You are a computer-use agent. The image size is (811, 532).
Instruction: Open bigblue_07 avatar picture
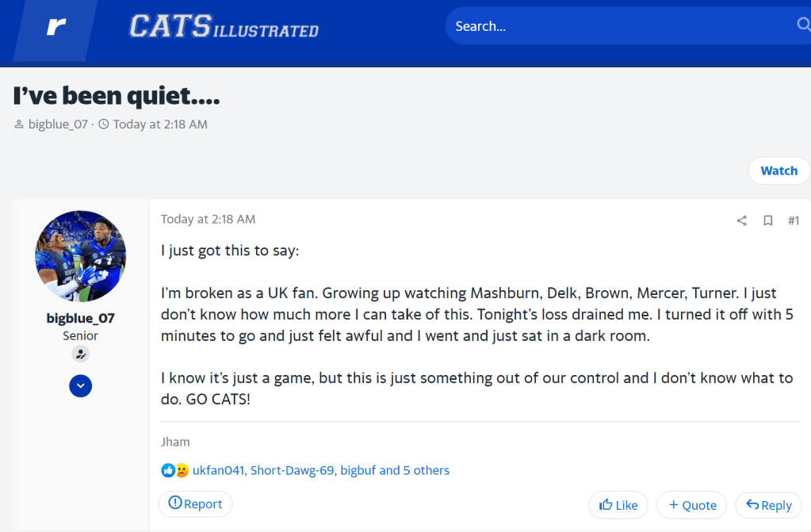80,256
